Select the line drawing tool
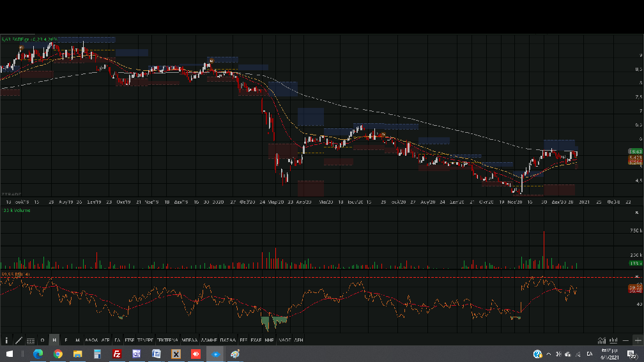This screenshot has width=644, height=362. coord(19,340)
